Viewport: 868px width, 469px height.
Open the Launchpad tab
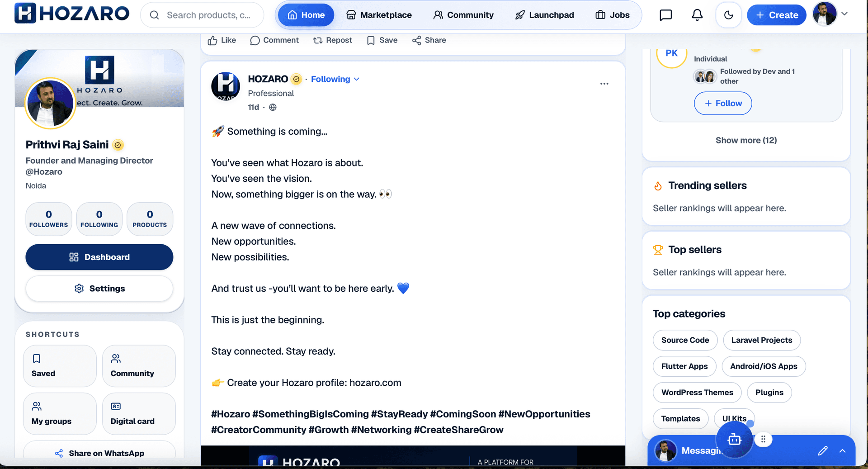(x=544, y=15)
